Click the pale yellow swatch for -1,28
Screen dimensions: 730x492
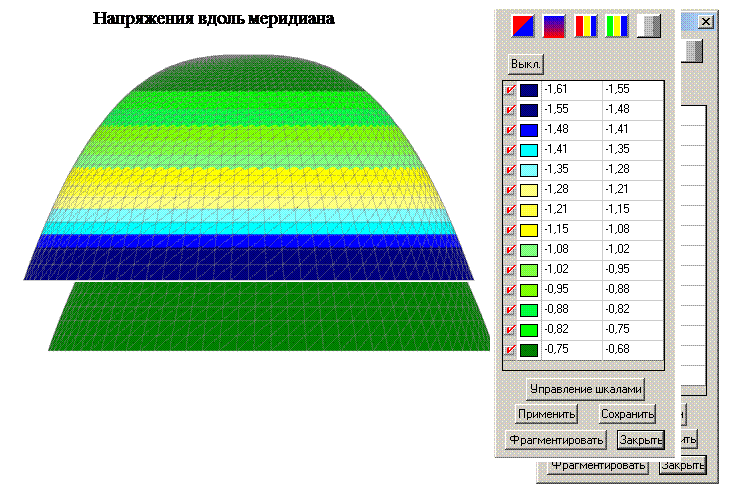[529, 190]
